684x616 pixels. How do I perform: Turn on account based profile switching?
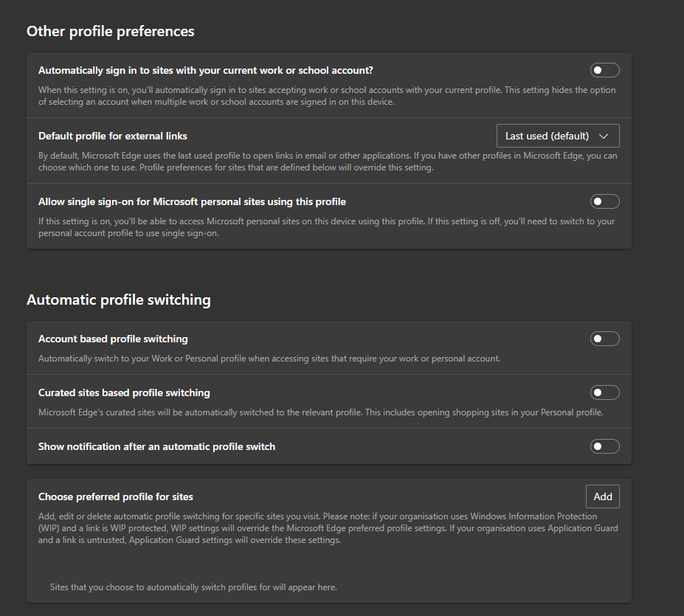click(x=604, y=338)
